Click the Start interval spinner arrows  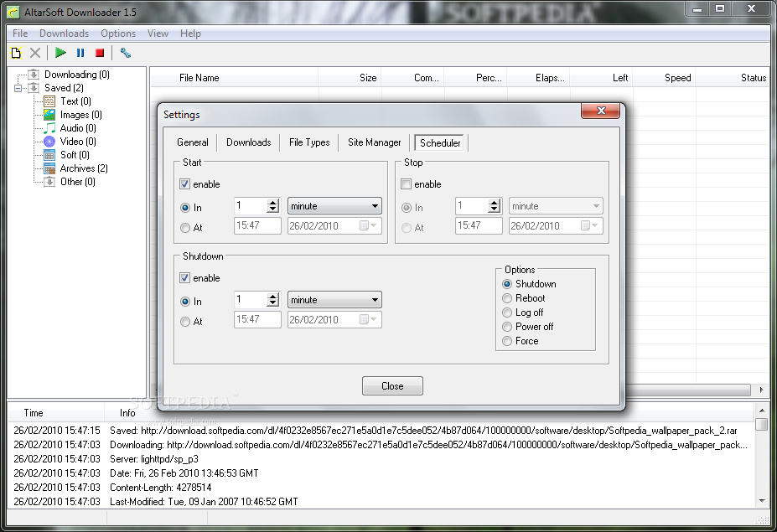(273, 205)
